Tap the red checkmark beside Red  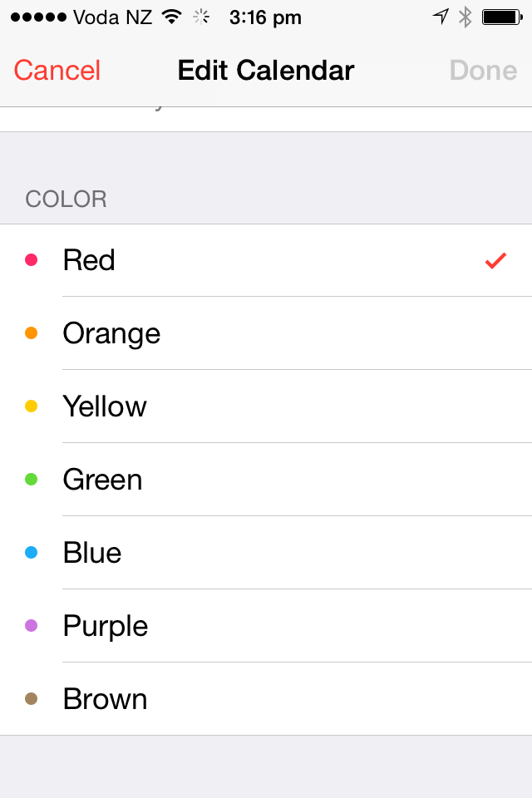point(495,261)
